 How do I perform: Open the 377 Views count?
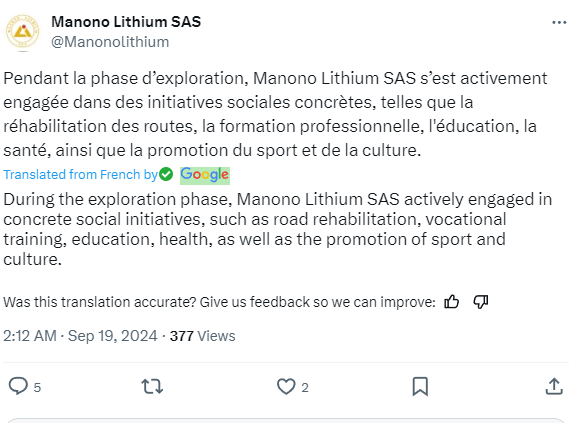[x=203, y=336]
